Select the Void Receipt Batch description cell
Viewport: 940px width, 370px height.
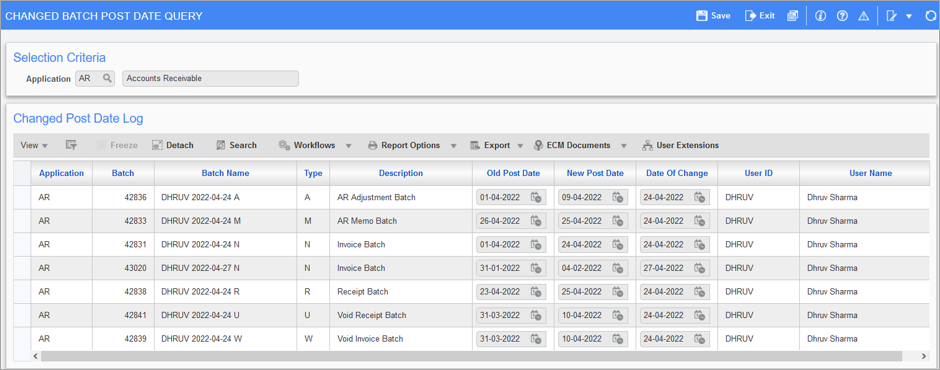pos(400,315)
